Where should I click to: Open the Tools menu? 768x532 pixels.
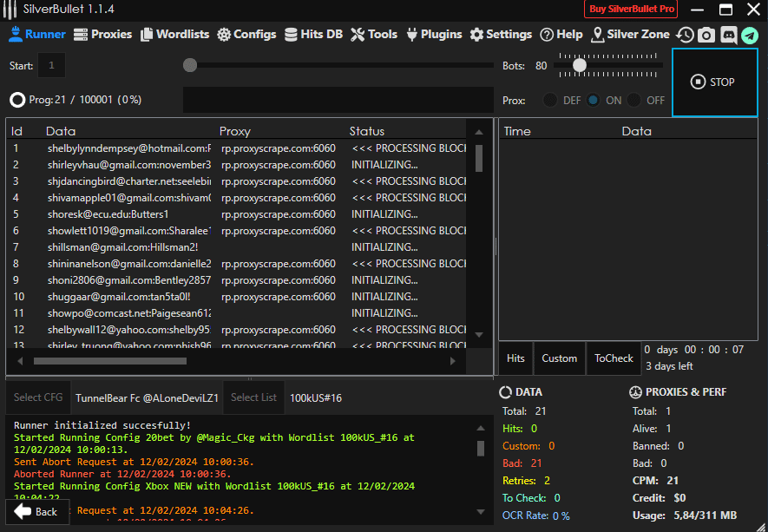pos(374,35)
